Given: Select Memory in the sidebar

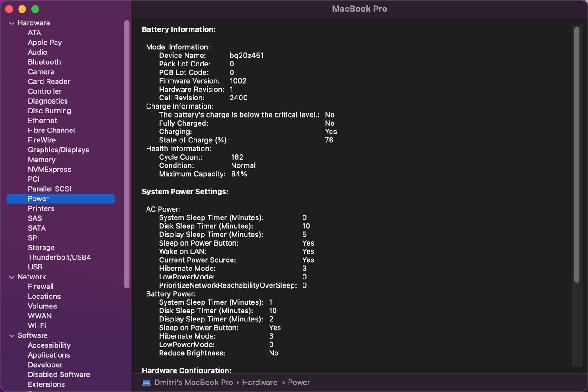Looking at the screenshot, I should [42, 160].
